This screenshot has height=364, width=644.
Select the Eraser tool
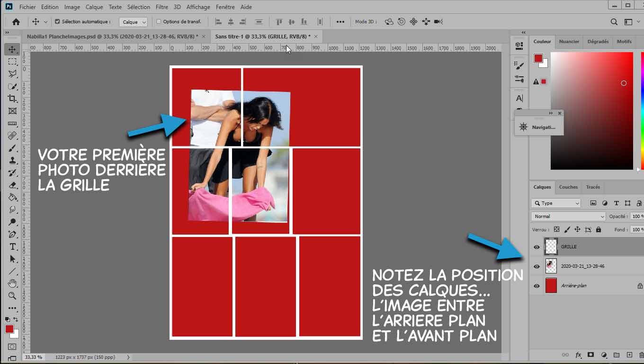(12, 185)
